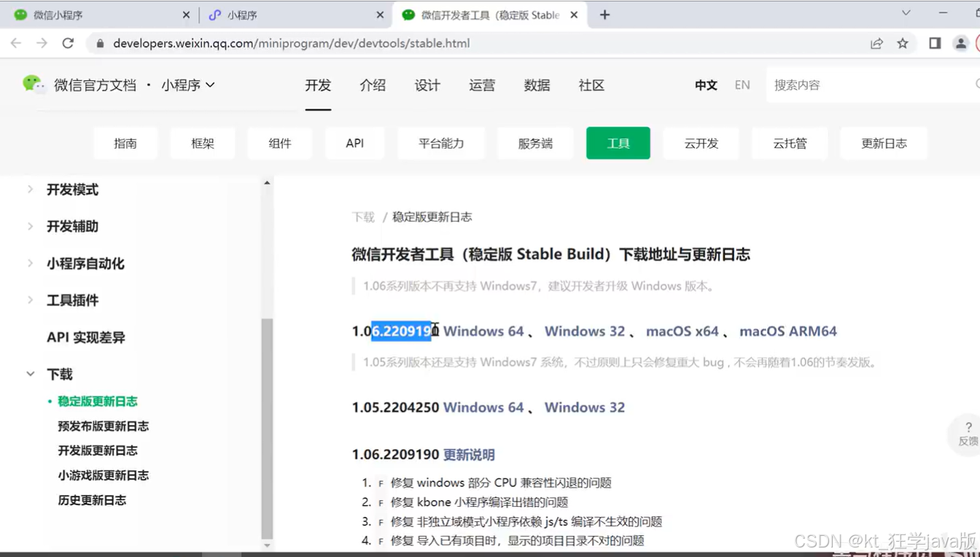Open 历史更新日志 in sidebar
This screenshot has width=980, height=557.
pos(92,500)
